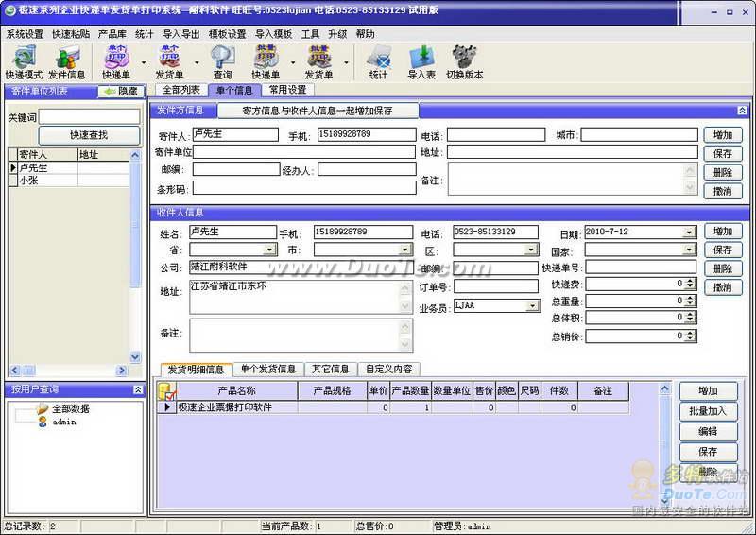Open dropdown arrow next to single 快递单
Viewport: 756px width, 535px height.
click(144, 62)
